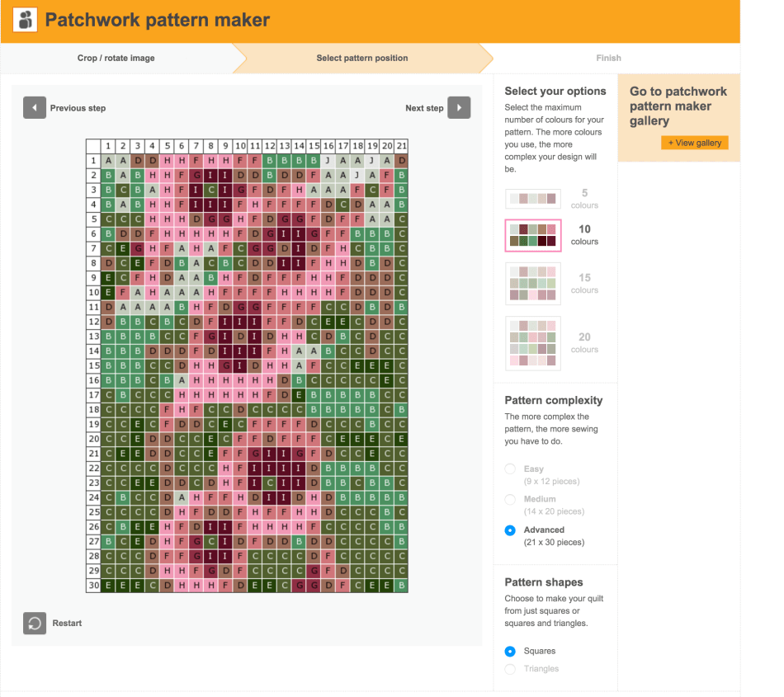The width and height of the screenshot is (784, 697).
Task: Pick the 5 colours palette swatch
Action: point(533,199)
